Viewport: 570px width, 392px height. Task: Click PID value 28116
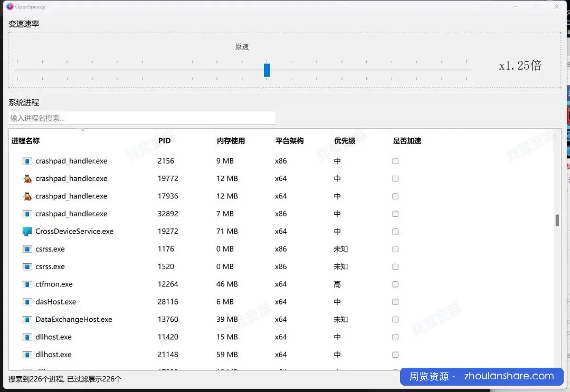[168, 302]
